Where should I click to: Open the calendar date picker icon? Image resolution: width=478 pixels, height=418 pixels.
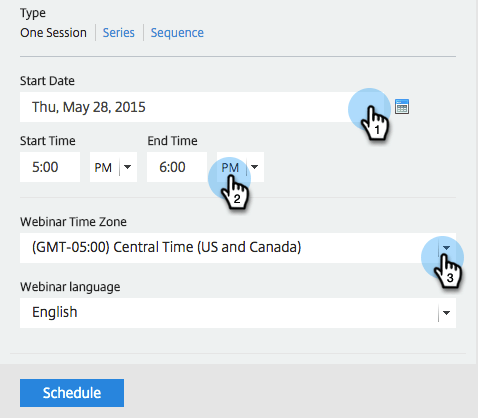coord(402,107)
